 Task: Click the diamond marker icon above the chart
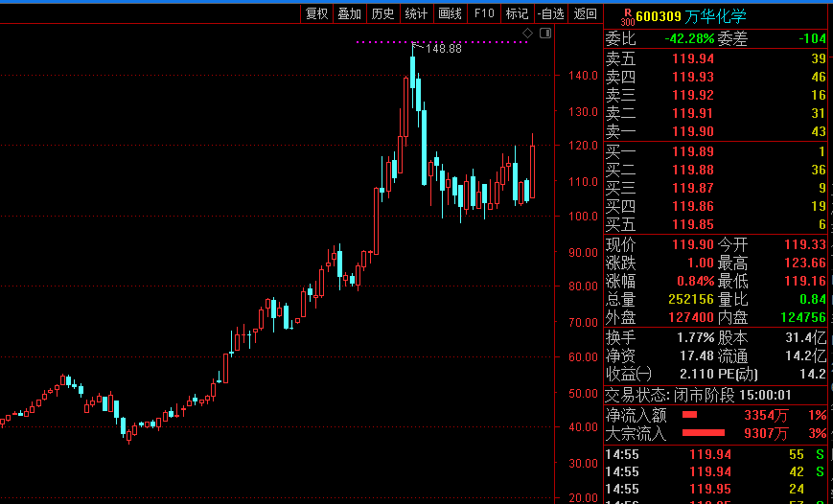(527, 34)
